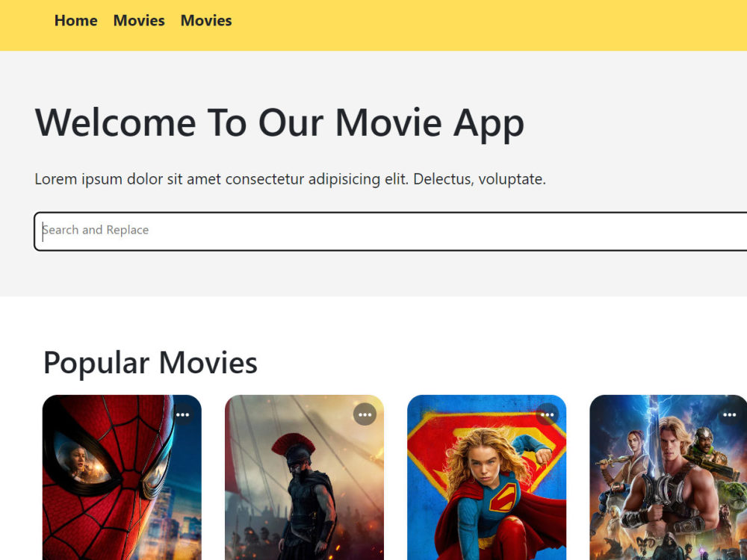
Task: Select the Welcome To Our Movie App heading
Action: tap(279, 124)
